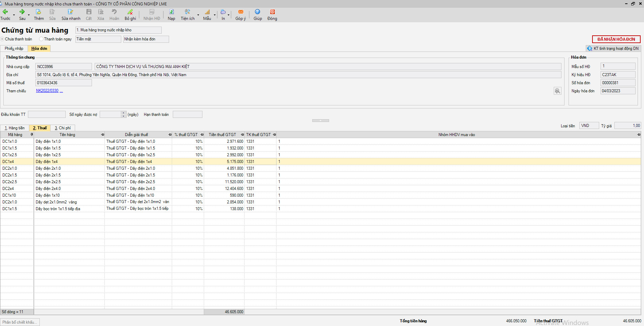
Task: Switch to the Phiếu nhập tab
Action: point(14,48)
